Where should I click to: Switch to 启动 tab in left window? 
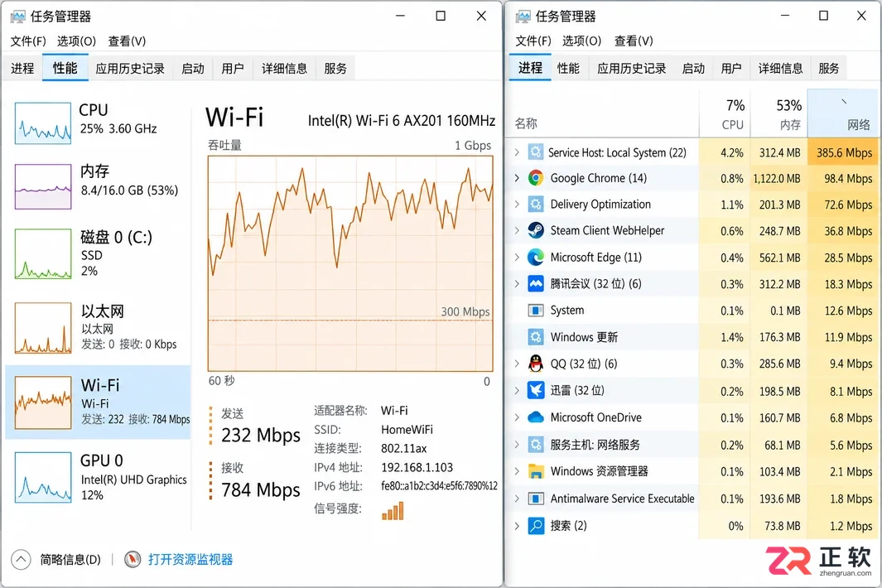point(193,68)
